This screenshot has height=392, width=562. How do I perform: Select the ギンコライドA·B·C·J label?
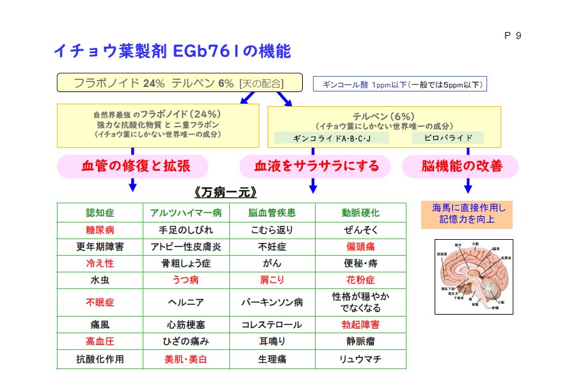(332, 138)
